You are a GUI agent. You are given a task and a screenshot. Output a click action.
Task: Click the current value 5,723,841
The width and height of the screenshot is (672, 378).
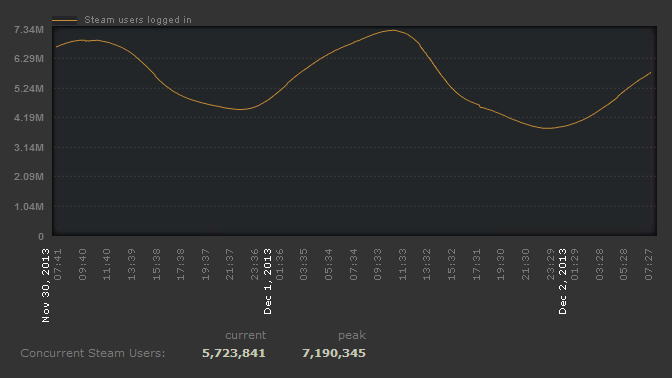(234, 353)
